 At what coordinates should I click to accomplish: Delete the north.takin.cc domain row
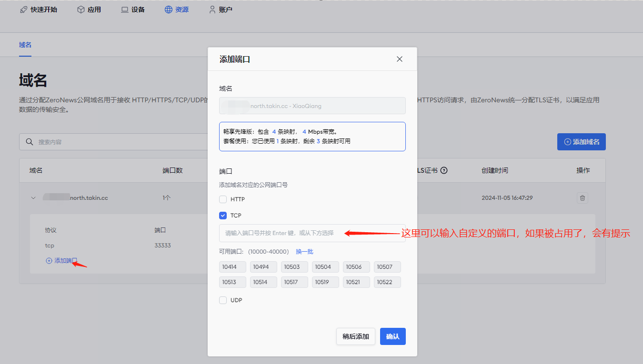pyautogui.click(x=583, y=198)
